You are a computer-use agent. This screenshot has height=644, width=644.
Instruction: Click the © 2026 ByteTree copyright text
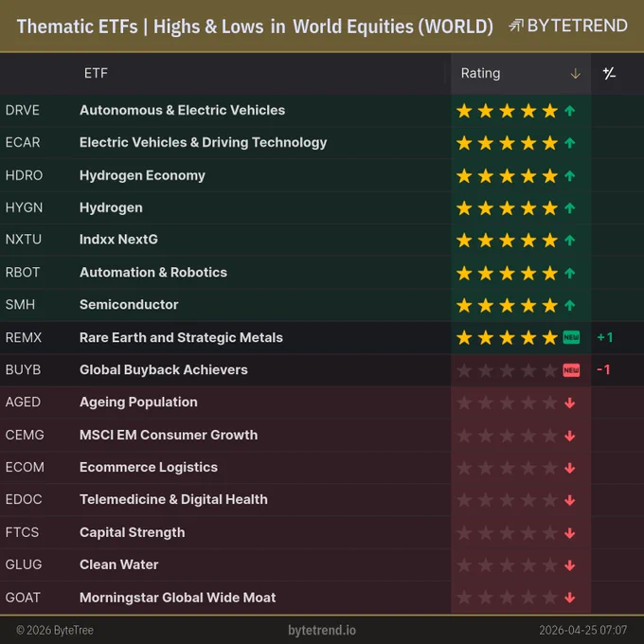click(55, 630)
